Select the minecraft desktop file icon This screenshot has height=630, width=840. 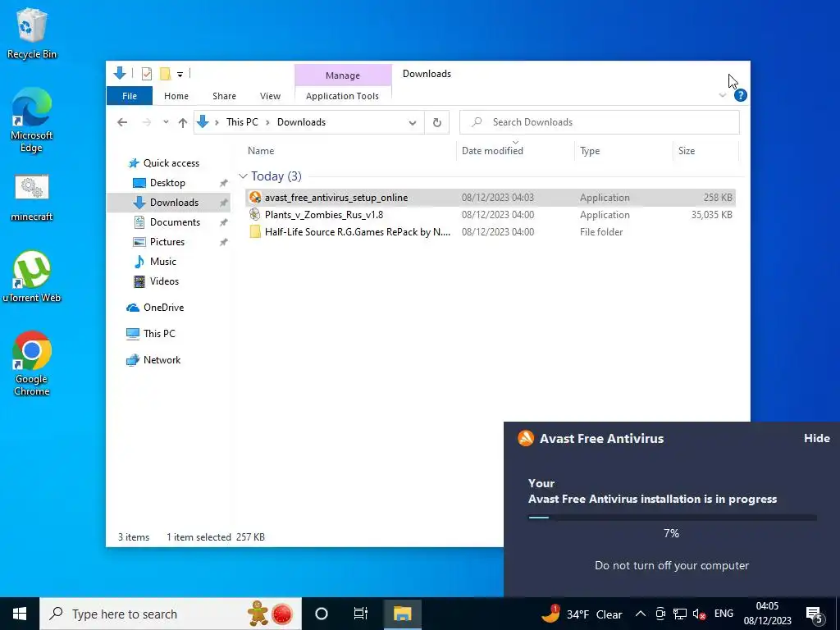pos(32,198)
